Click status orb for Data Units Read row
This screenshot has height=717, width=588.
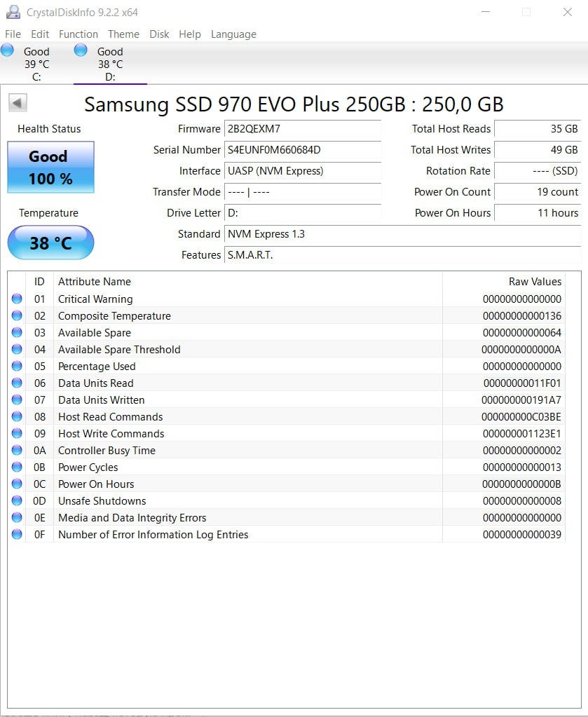click(x=17, y=383)
